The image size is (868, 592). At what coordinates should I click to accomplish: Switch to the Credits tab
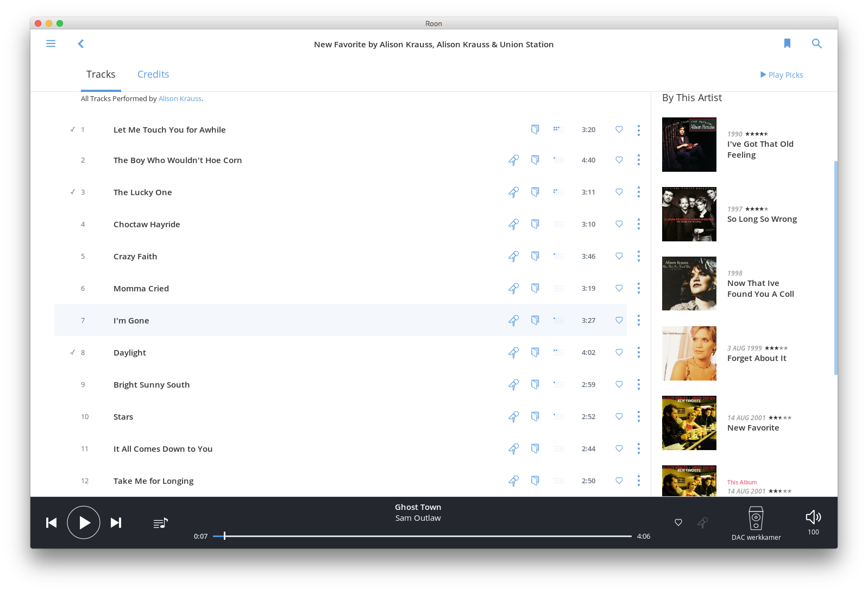click(153, 74)
